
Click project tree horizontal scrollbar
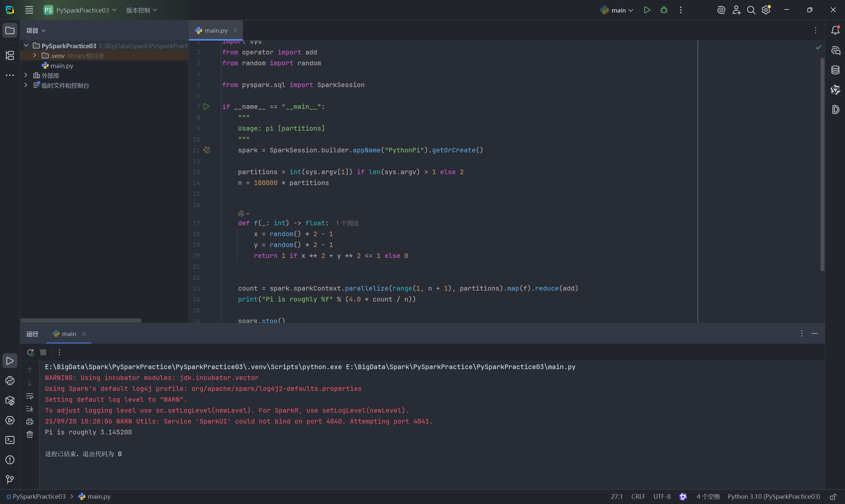(x=81, y=321)
